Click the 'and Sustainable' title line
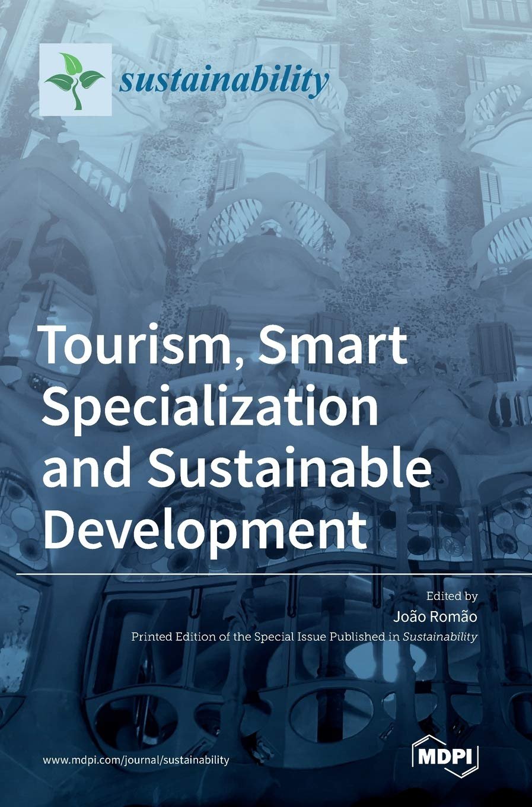Viewport: 532px width, 807px height. (236, 468)
